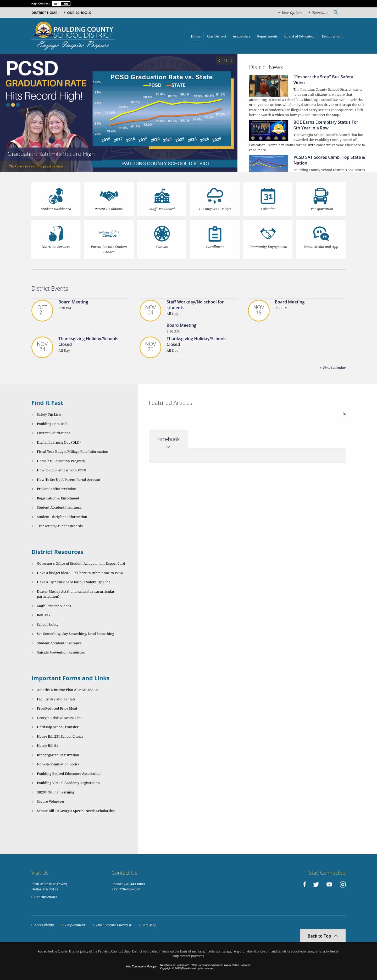
Task: Turn high contrast OFF
Action: point(57,4)
